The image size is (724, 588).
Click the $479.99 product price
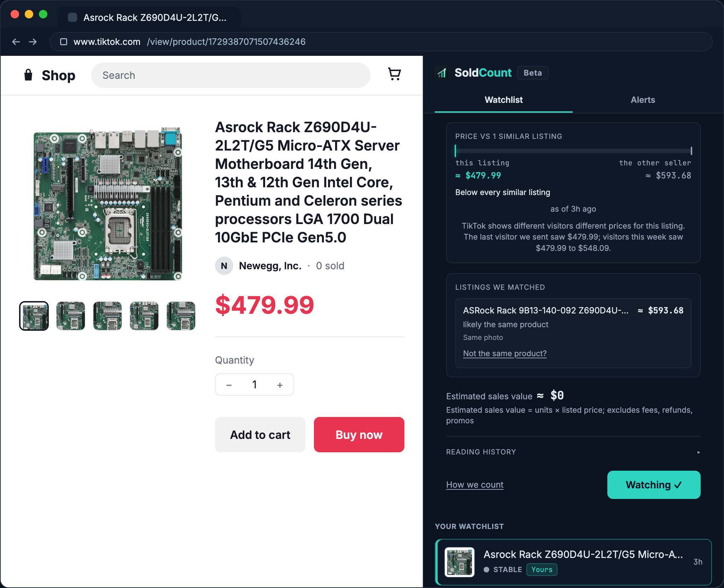point(264,305)
